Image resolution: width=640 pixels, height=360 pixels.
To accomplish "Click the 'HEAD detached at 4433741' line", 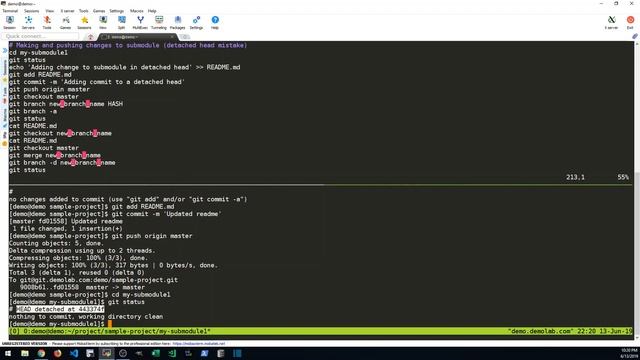I will click(x=60, y=309).
